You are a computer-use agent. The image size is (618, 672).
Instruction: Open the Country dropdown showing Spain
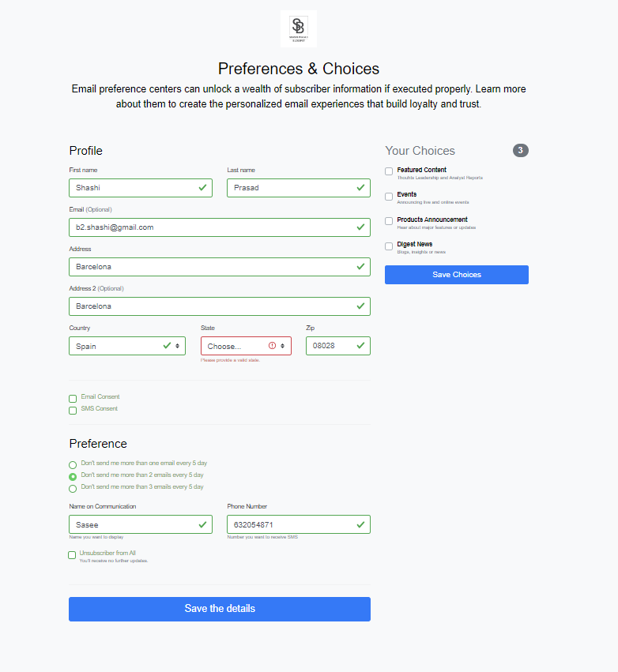coord(127,346)
